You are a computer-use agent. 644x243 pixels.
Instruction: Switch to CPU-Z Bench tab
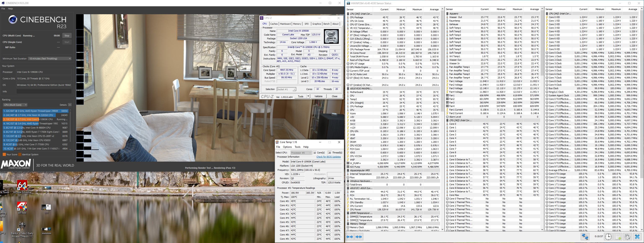tap(326, 24)
